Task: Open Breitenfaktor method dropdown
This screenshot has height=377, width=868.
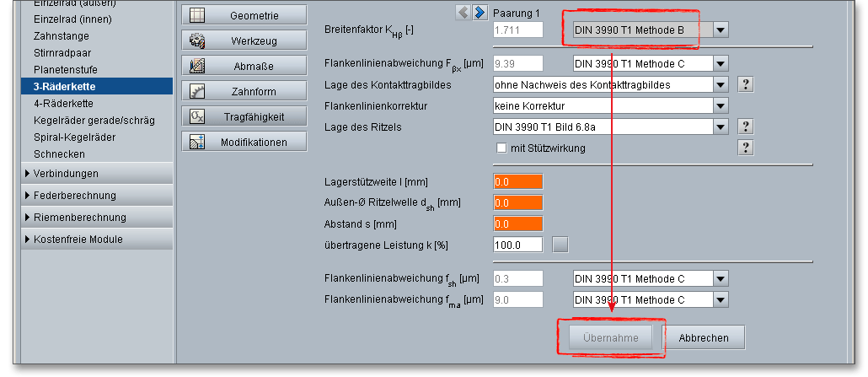Action: 720,30
